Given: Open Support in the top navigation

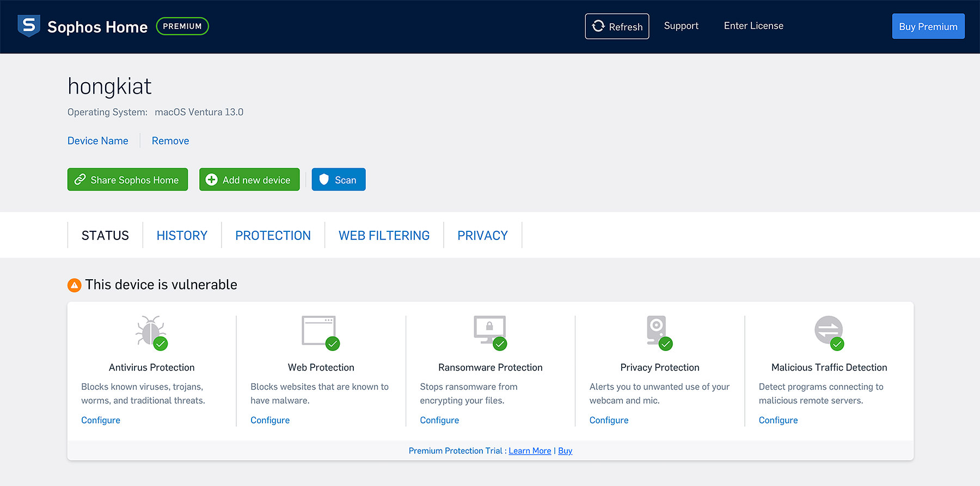Looking at the screenshot, I should 681,26.
